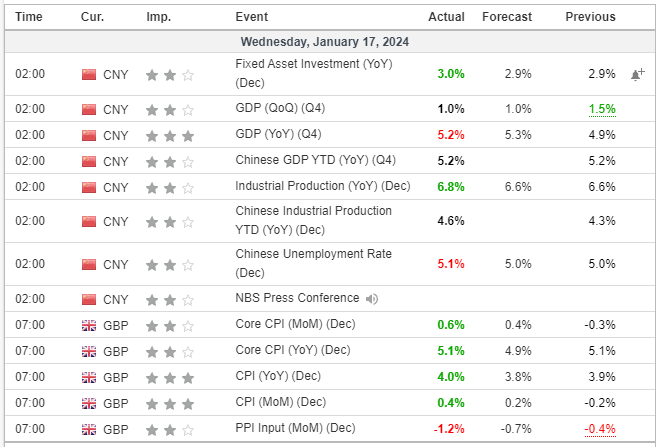661x447 pixels.
Task: Click the UK flag in PPI Input row
Action: click(88, 428)
